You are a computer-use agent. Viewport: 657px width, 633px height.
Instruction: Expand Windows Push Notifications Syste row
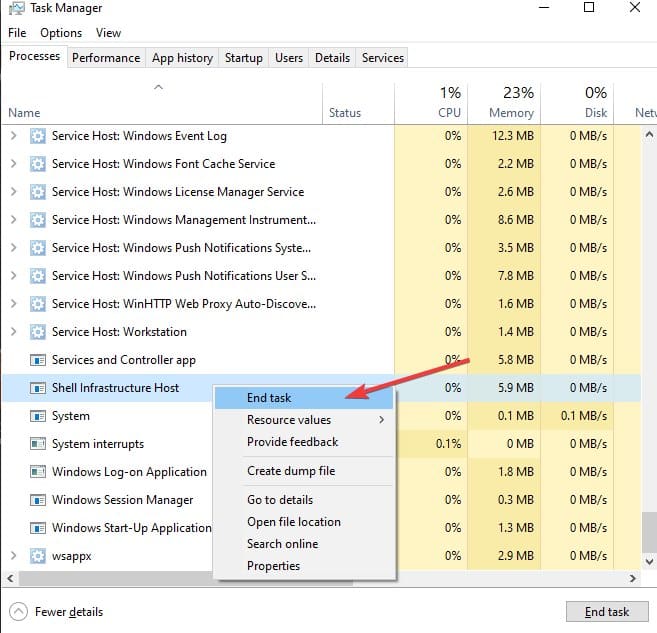pyautogui.click(x=13, y=248)
